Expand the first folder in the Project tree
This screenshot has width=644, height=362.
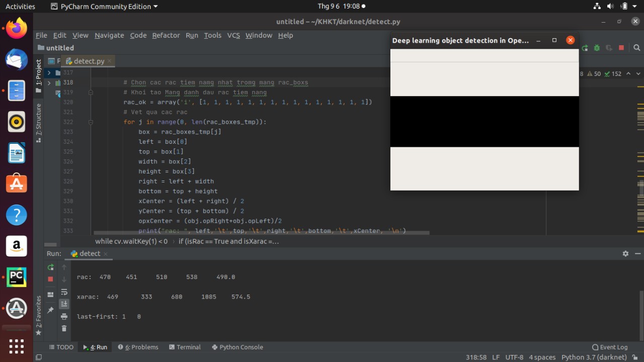(49, 73)
